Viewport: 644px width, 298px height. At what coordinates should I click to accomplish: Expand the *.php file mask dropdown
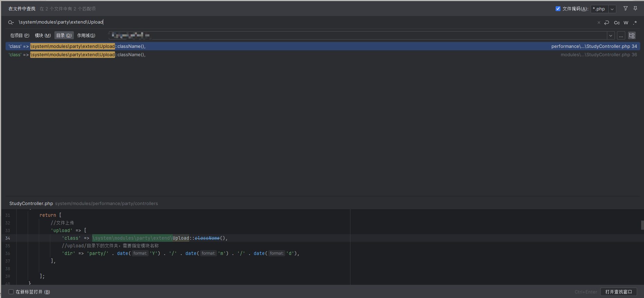click(612, 9)
